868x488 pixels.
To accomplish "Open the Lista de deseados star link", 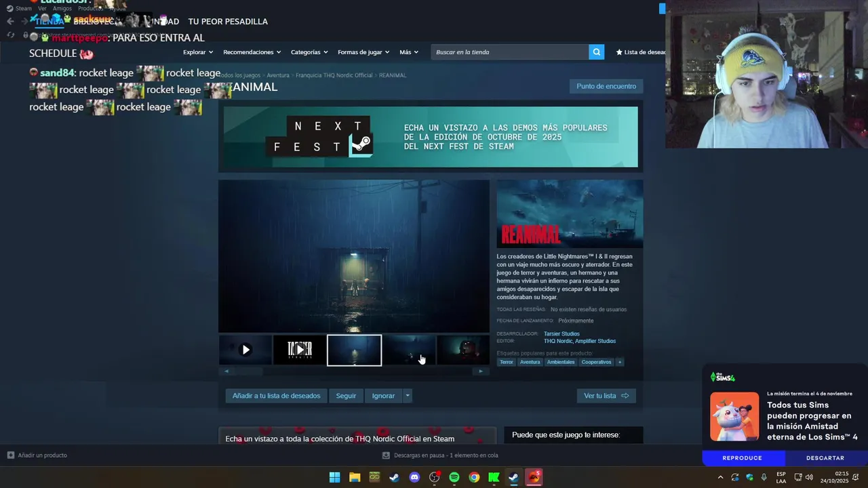I will [640, 52].
